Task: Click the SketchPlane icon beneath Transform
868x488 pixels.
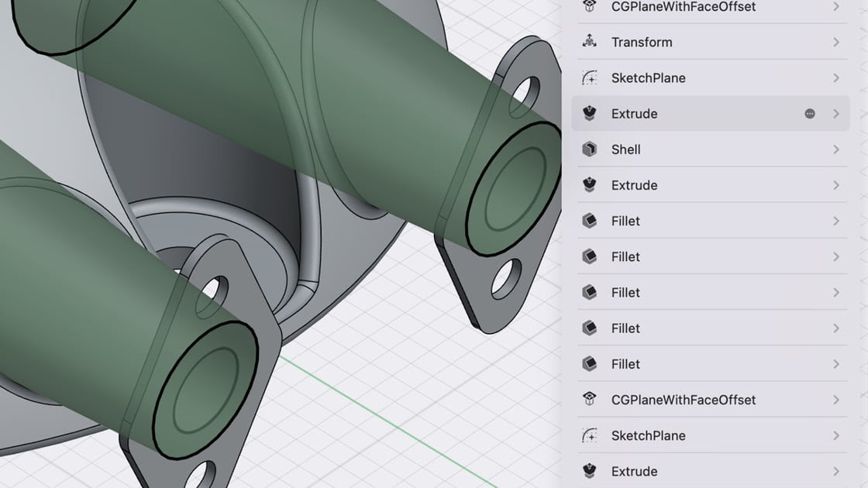Action: pyautogui.click(x=589, y=78)
